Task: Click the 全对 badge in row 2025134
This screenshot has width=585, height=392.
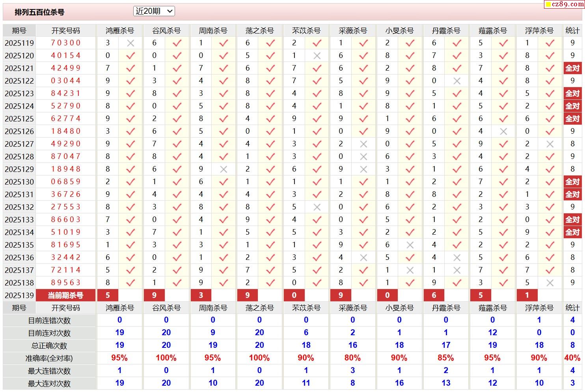Action: point(572,232)
